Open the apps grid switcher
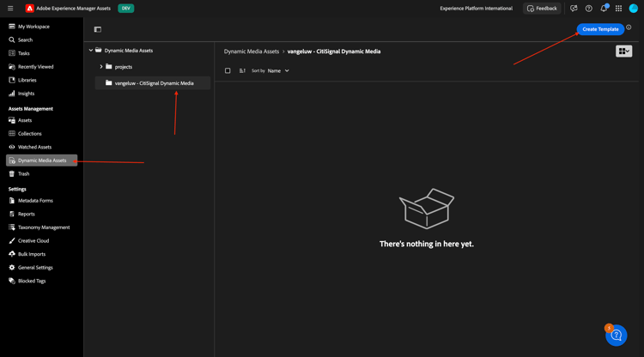 click(x=618, y=9)
